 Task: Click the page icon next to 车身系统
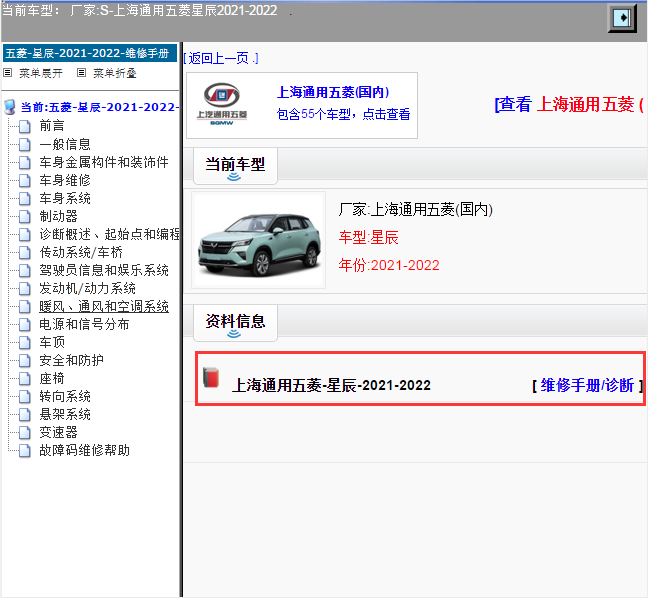coord(25,198)
